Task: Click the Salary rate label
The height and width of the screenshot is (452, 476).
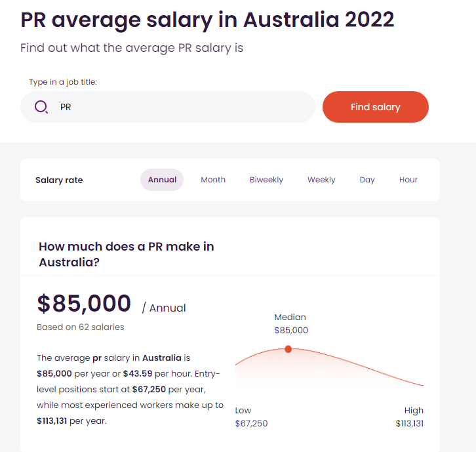Action: [59, 180]
